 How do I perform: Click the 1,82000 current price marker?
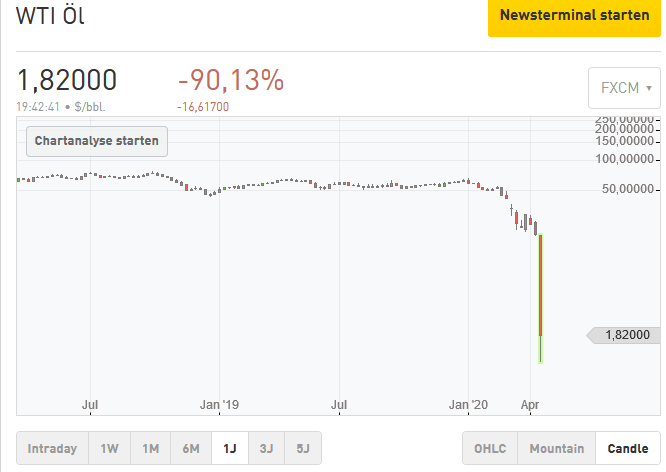tap(624, 335)
